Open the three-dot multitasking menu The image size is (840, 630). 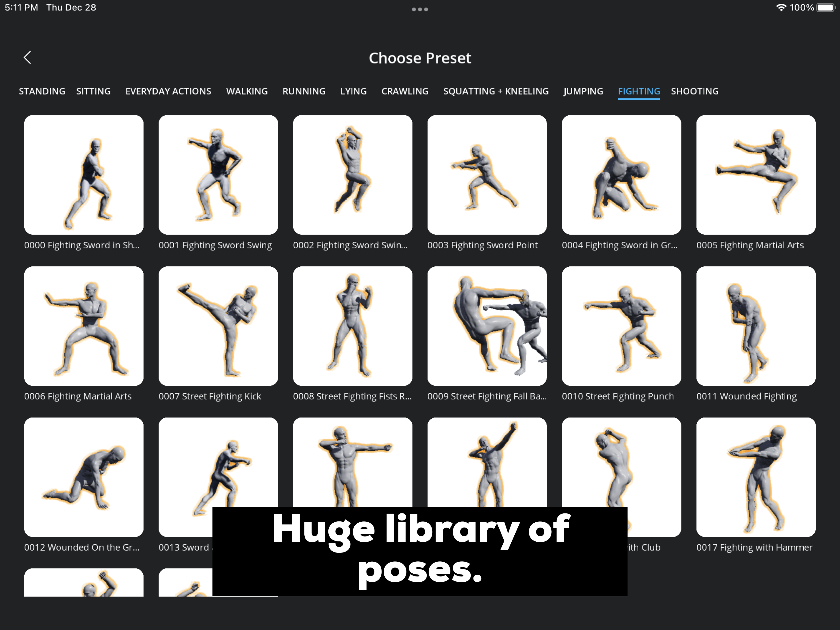pyautogui.click(x=420, y=10)
